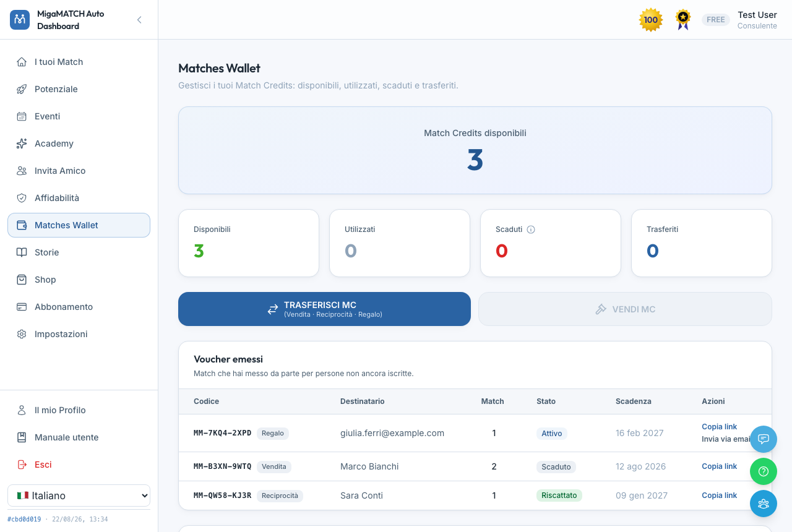Click the info icon next to Scaduti
This screenshot has height=532, width=792.
531,230
